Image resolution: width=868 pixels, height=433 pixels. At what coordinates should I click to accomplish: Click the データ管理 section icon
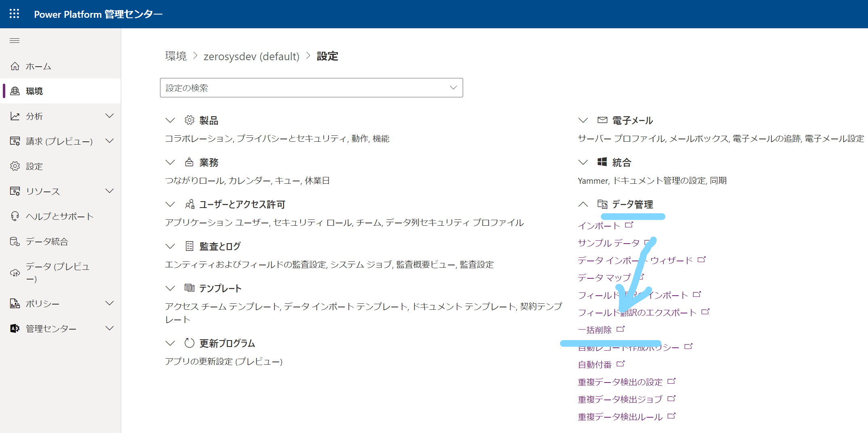(x=603, y=204)
